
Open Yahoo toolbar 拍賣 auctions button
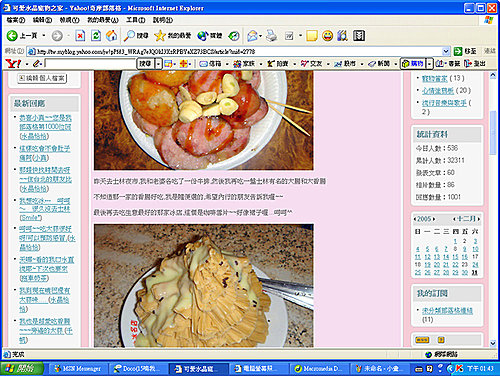point(278,63)
